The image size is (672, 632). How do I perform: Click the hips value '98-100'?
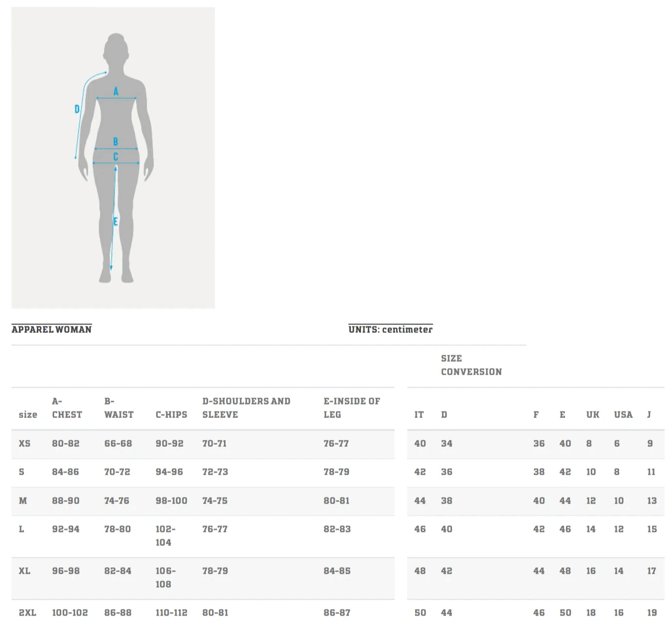coord(172,501)
